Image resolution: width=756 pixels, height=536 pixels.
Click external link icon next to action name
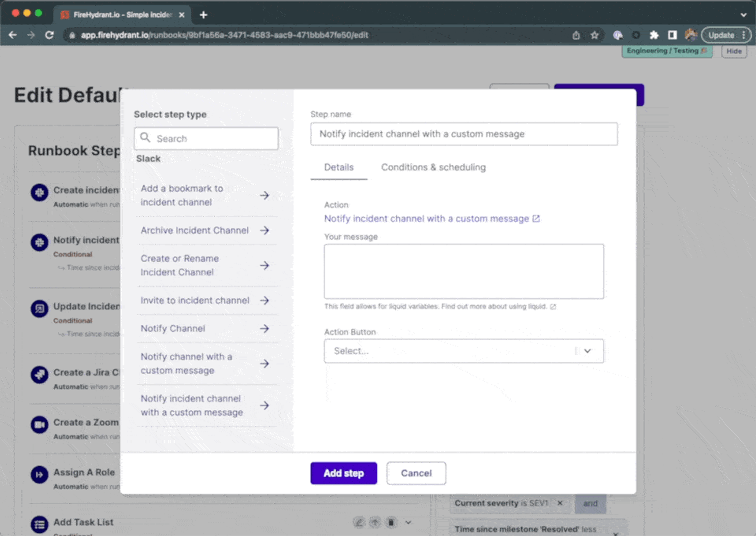click(x=536, y=218)
